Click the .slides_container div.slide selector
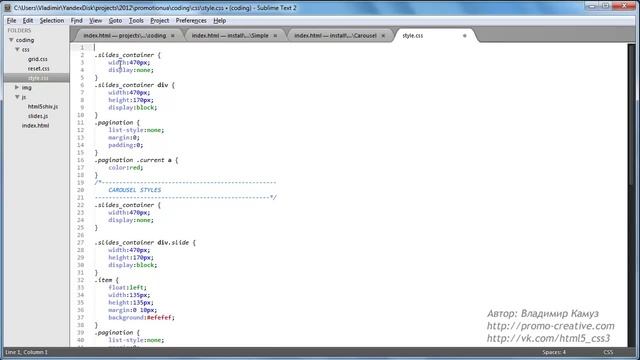This screenshot has width=640, height=360. pos(143,242)
